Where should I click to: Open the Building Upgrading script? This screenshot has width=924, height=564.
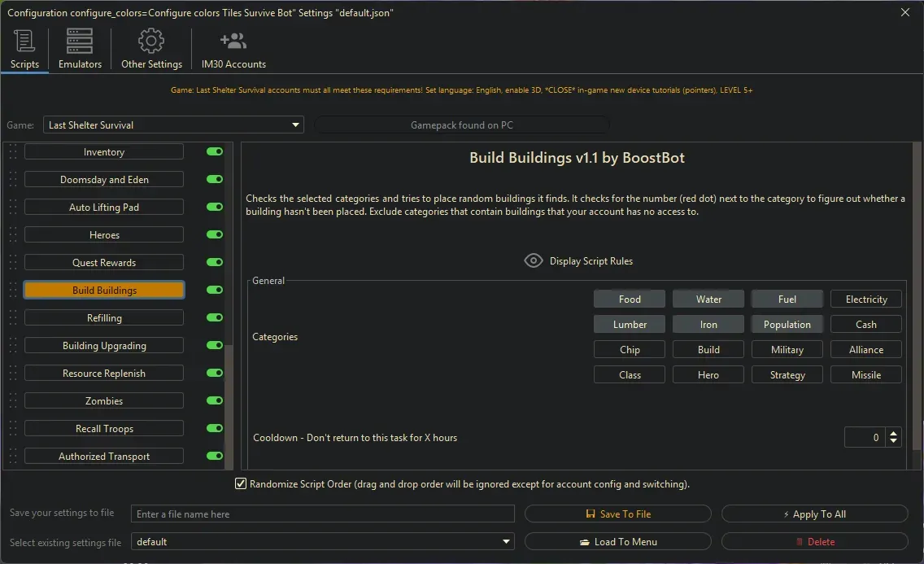coord(104,346)
